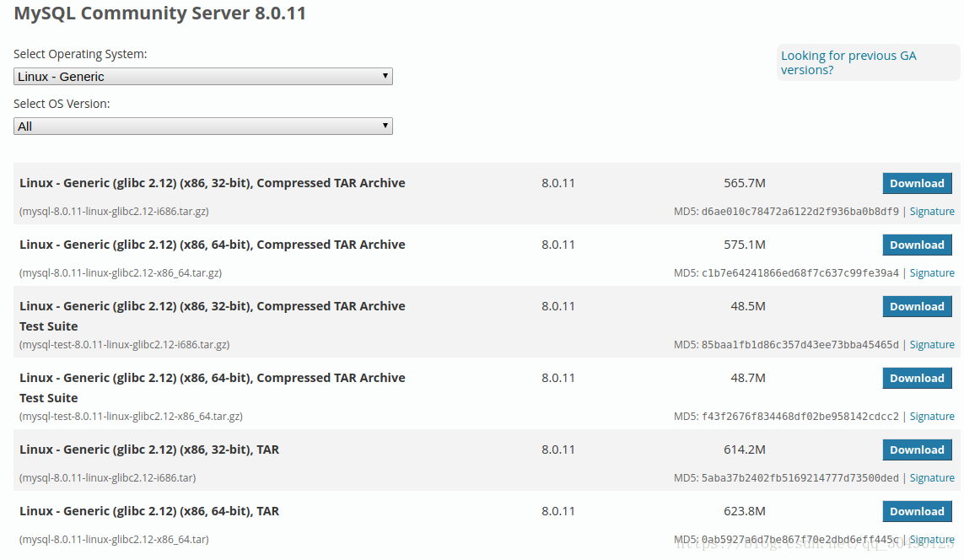Click filename mysql-8.0.11-linux-glibc2.12-x86_64.tar.gz

coord(121,273)
